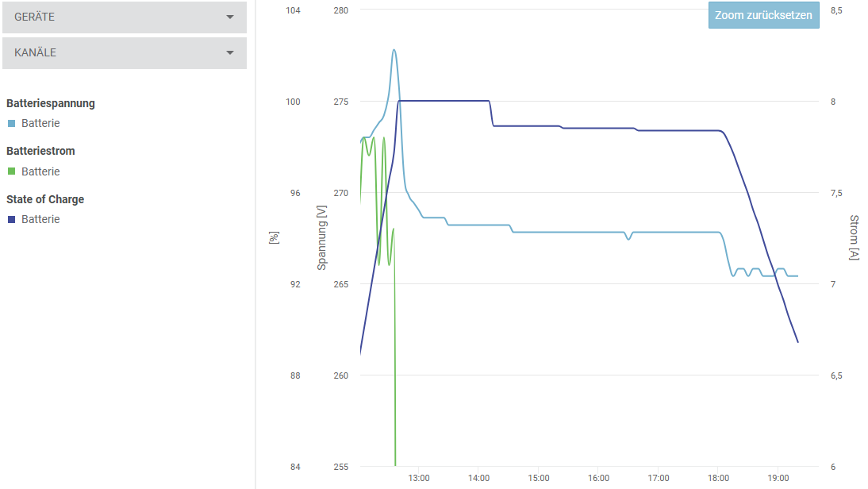The image size is (868, 489).
Task: Click the 13:00 time axis label
Action: tap(419, 478)
